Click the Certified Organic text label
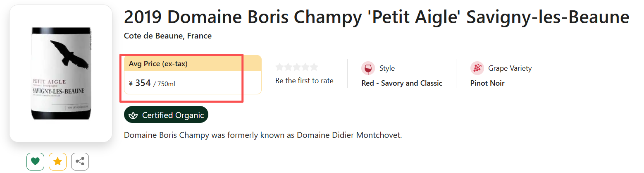The height and width of the screenshot is (173, 644). (173, 115)
